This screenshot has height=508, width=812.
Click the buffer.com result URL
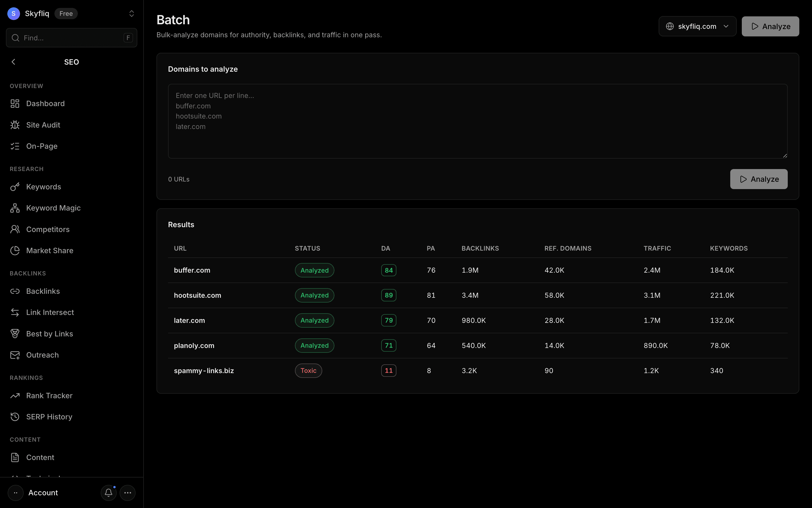[x=192, y=270]
